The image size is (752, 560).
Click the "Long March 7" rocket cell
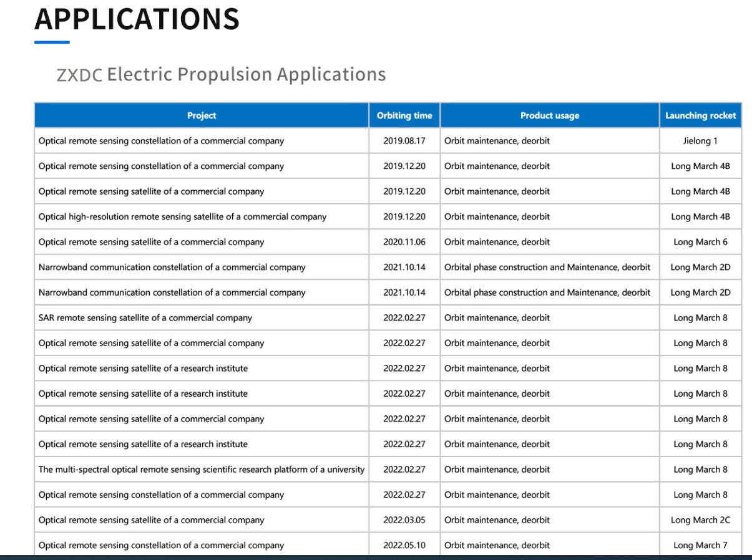click(700, 545)
